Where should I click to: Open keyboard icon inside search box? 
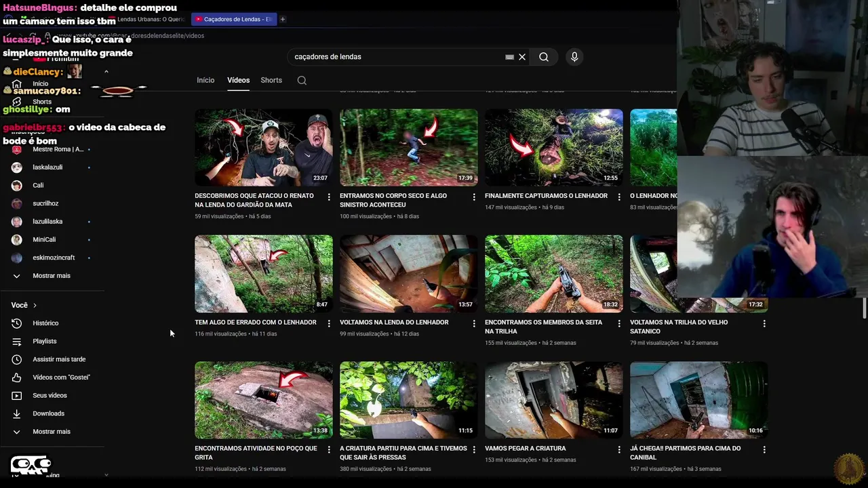coord(509,57)
